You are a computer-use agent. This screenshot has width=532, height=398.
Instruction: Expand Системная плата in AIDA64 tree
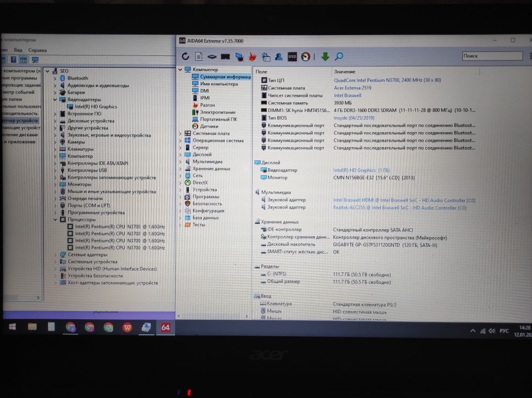coord(180,133)
